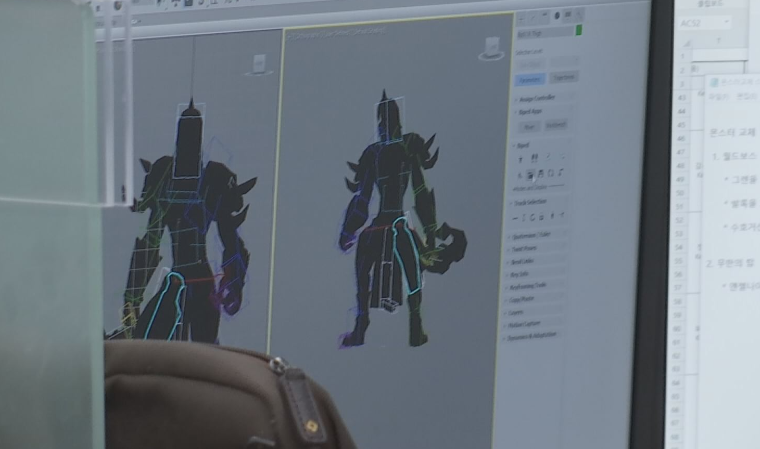Click the Opposite track selection icon
The height and width of the screenshot is (449, 760).
pos(562,214)
